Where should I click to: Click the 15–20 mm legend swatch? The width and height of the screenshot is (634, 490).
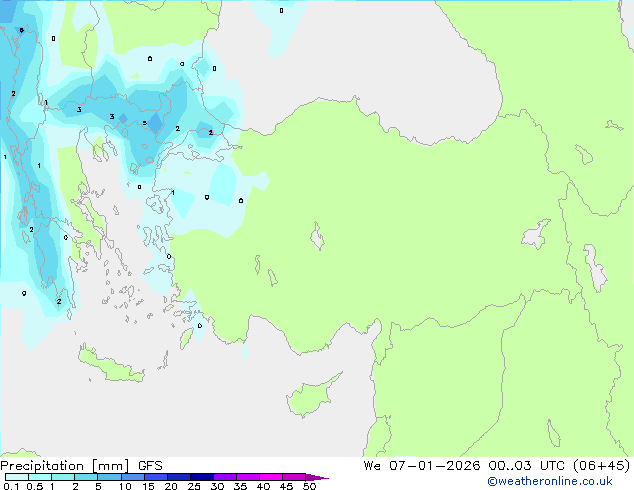pos(156,477)
